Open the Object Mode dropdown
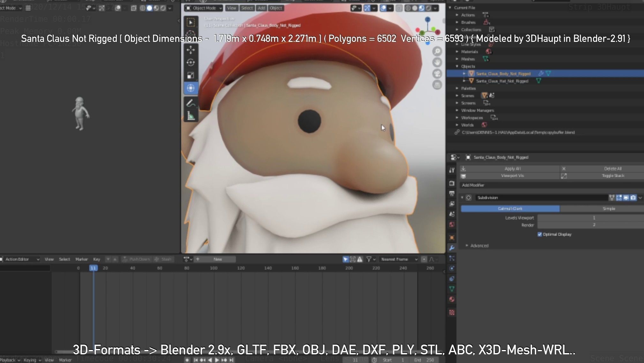This screenshot has width=644, height=363. click(x=203, y=8)
